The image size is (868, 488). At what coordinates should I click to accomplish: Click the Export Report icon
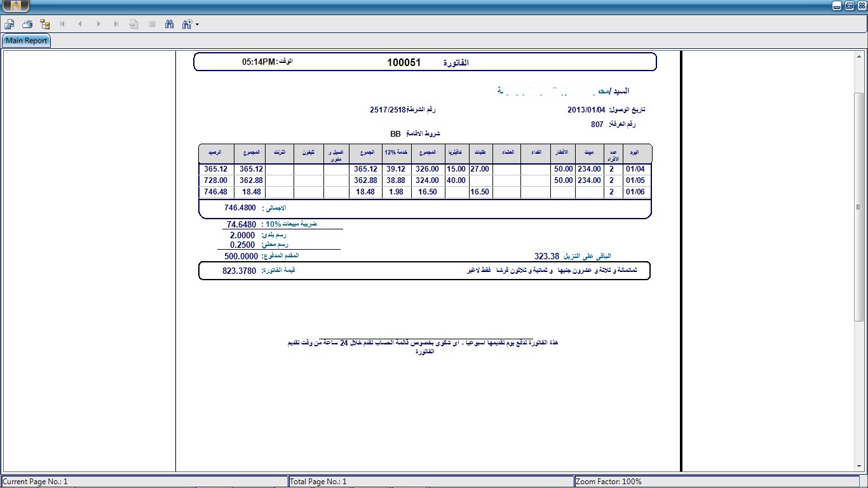[10, 24]
